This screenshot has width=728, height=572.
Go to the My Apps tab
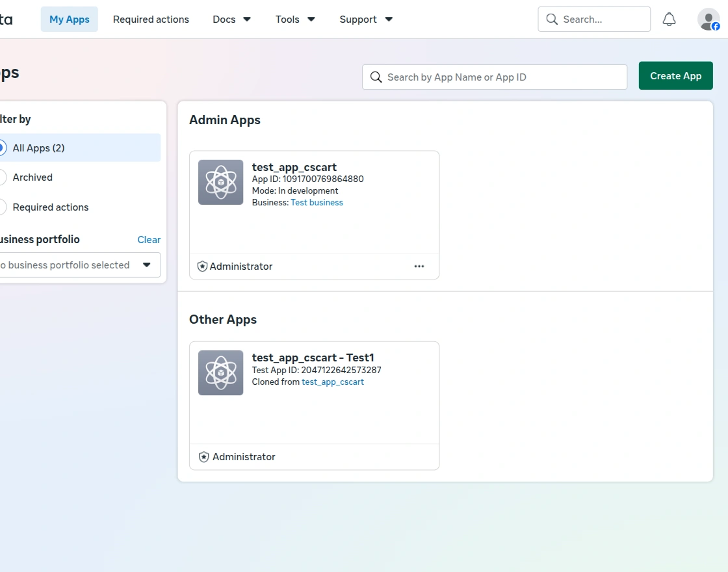click(x=69, y=19)
